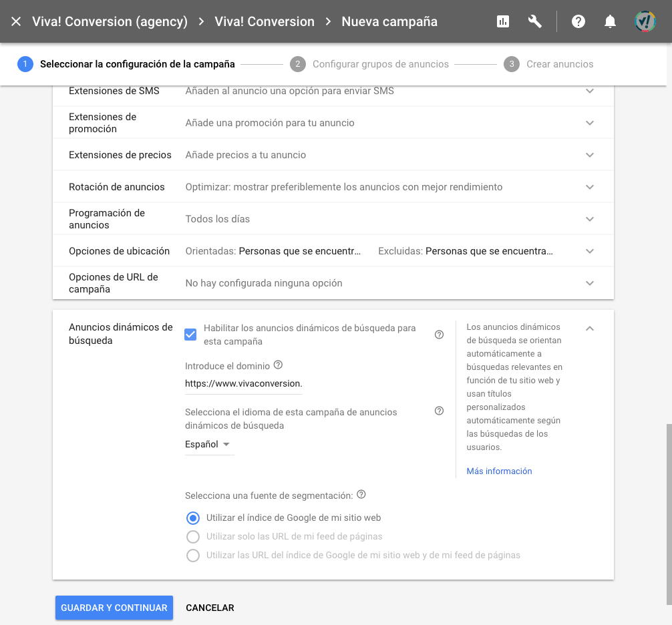Go to Viva! Conversion (agency) breadcrumb
The image size is (672, 625).
click(x=110, y=21)
